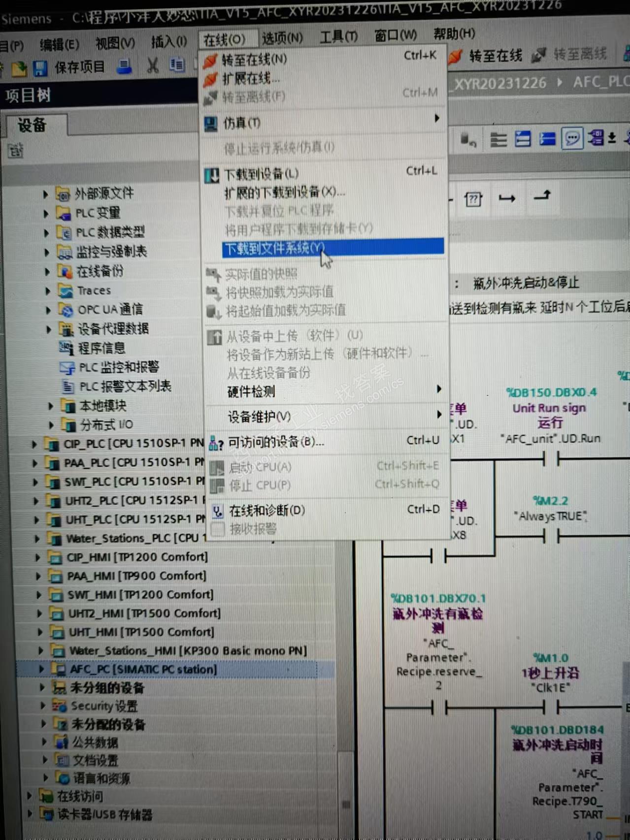Select SWT_PLC device in tree
Viewport: 630px width, 840px height.
click(x=134, y=482)
